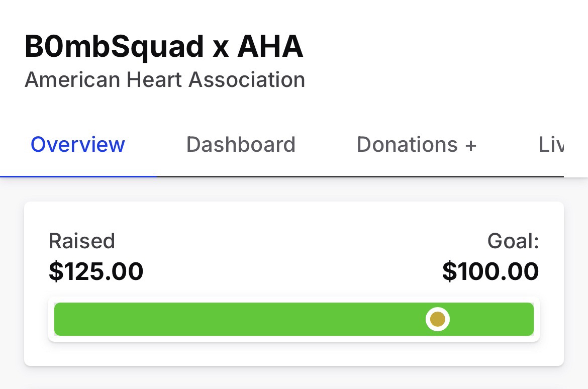Click the word B0mbSquad in the heading
588x389 pixels.
[114, 47]
